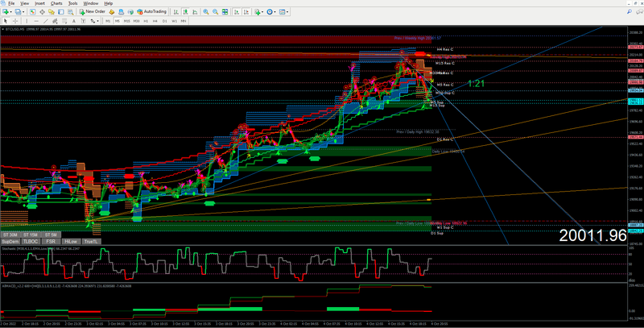
Task: Open the search magnifier icon
Action: pyautogui.click(x=630, y=12)
